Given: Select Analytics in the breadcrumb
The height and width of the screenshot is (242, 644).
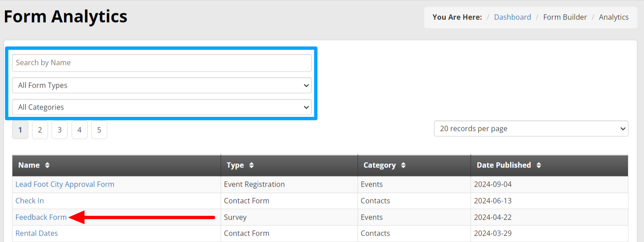Looking at the screenshot, I should (x=614, y=17).
